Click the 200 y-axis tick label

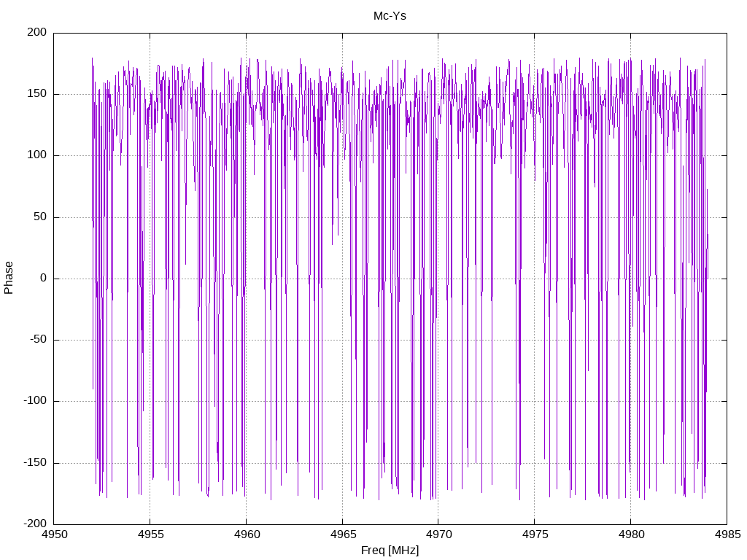[37, 32]
